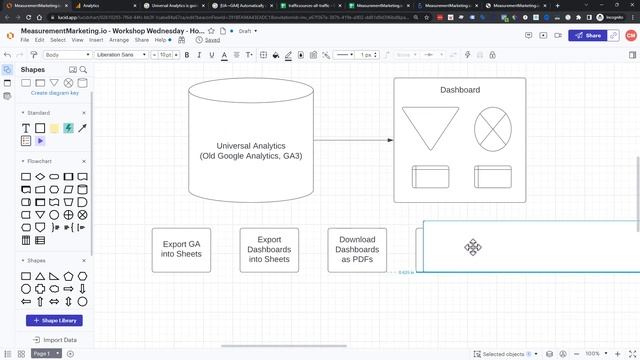Select the diamond decision flowchart shape
640x360 pixels.
(40, 177)
